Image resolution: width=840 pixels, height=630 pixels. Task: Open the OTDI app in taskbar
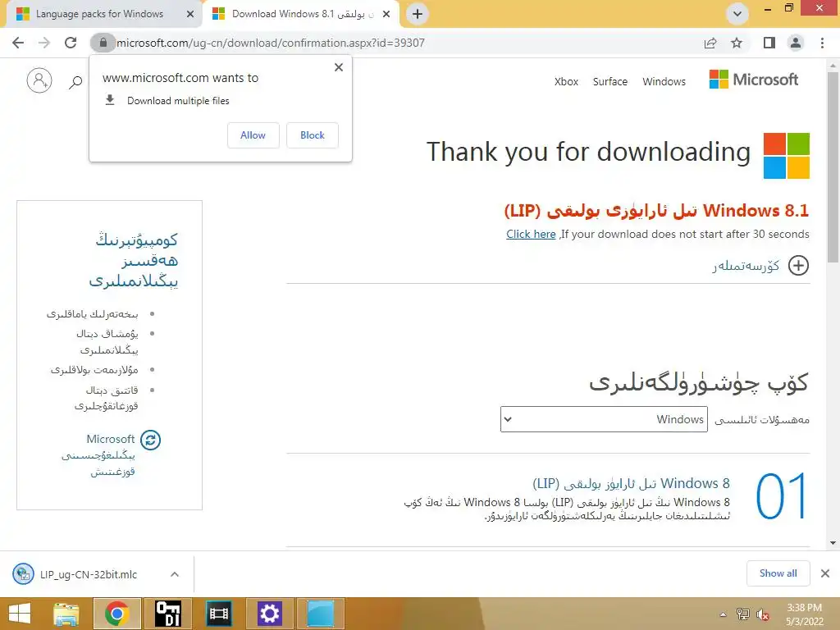tap(167, 614)
